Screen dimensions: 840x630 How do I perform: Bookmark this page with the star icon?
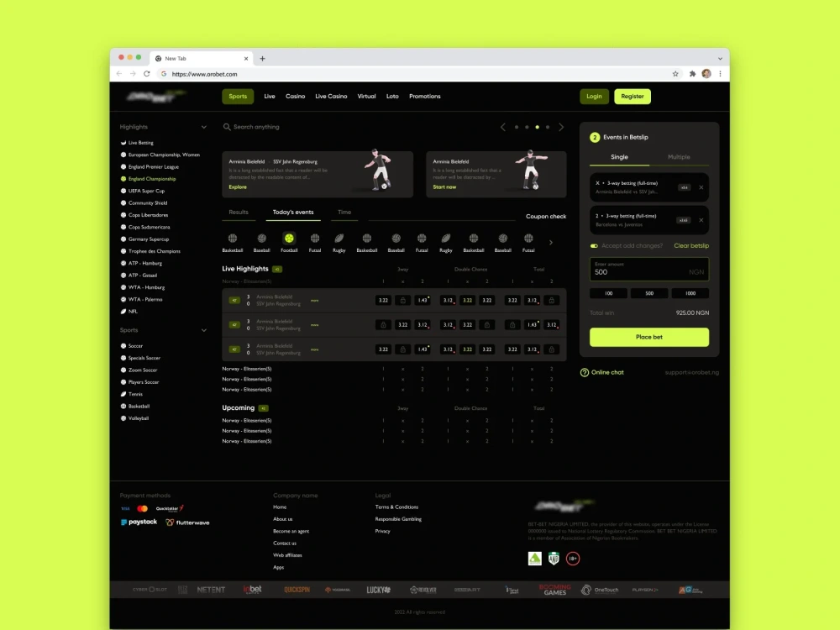(675, 74)
